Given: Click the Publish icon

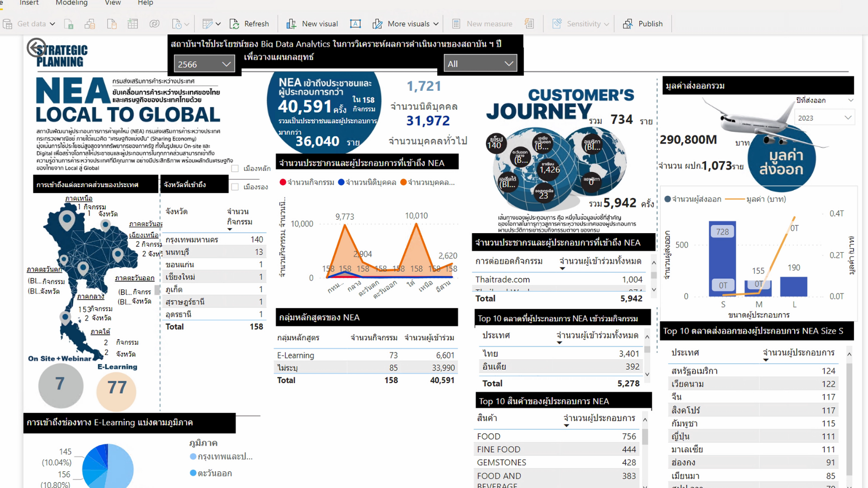Looking at the screenshot, I should point(628,24).
